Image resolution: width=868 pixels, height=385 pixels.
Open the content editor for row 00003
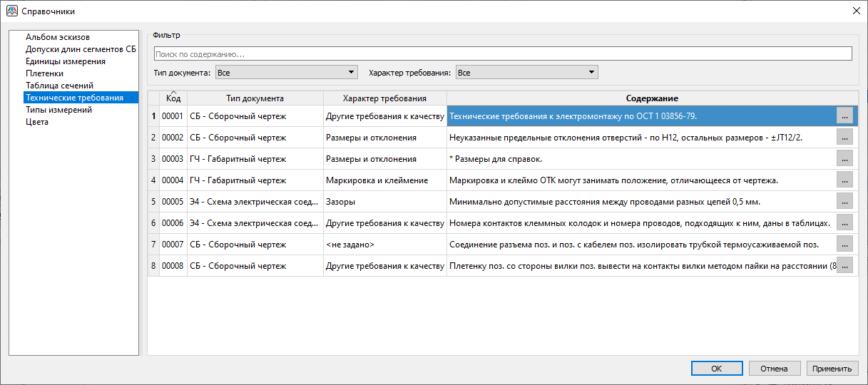(x=844, y=158)
